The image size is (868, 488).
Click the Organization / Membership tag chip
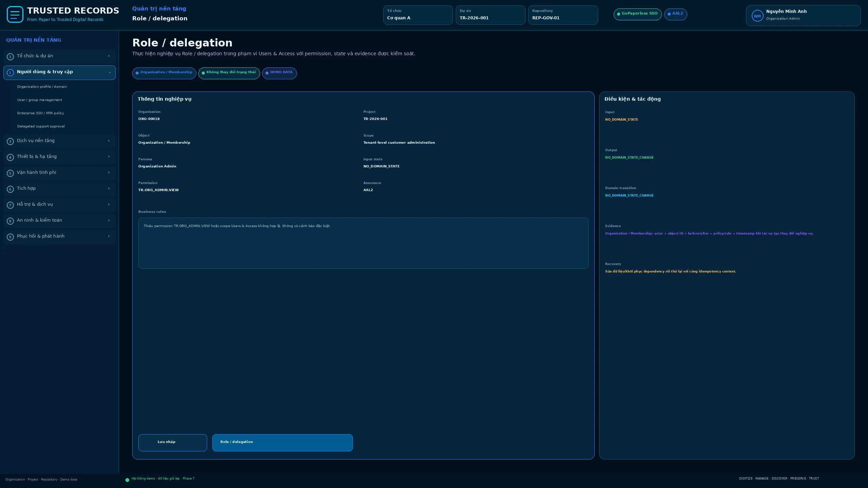point(164,73)
